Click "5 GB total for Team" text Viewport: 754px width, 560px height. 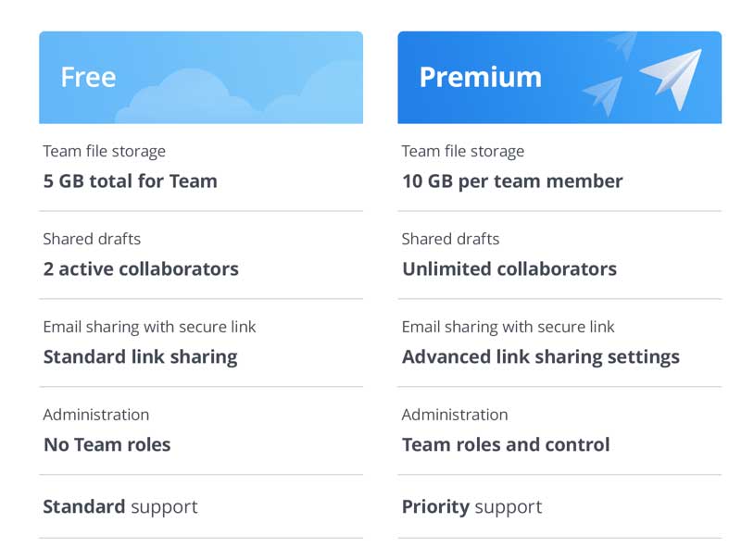click(x=131, y=181)
